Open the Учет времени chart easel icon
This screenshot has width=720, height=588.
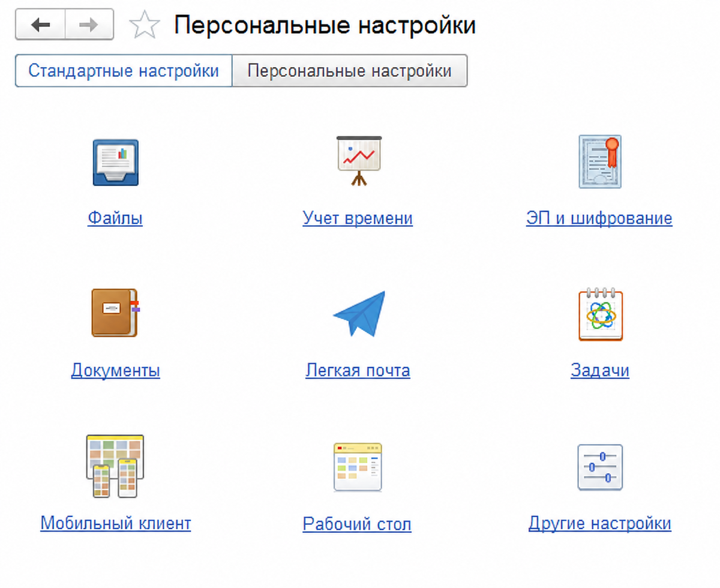pyautogui.click(x=359, y=161)
